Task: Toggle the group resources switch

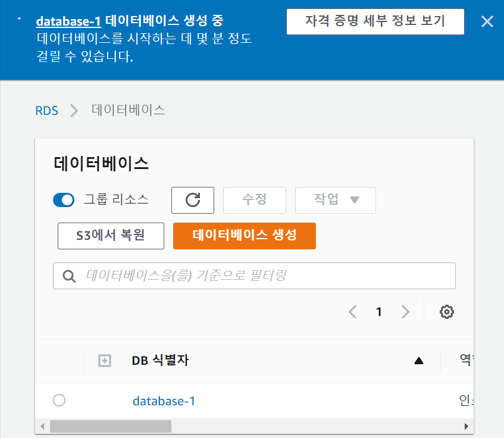Action: (x=64, y=200)
